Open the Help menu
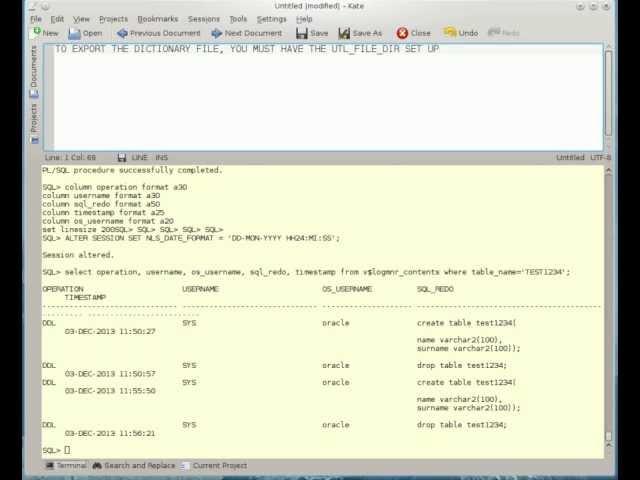This screenshot has height=480, width=640. tap(304, 19)
